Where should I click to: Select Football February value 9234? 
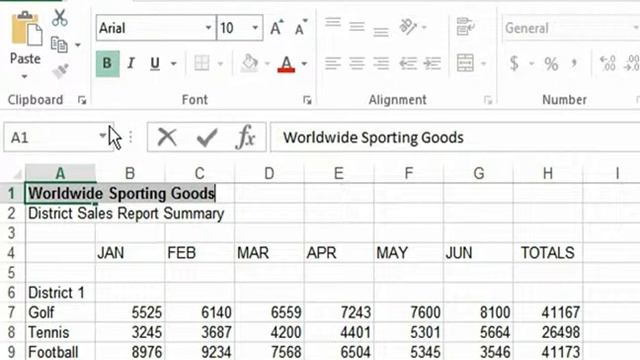pos(200,352)
